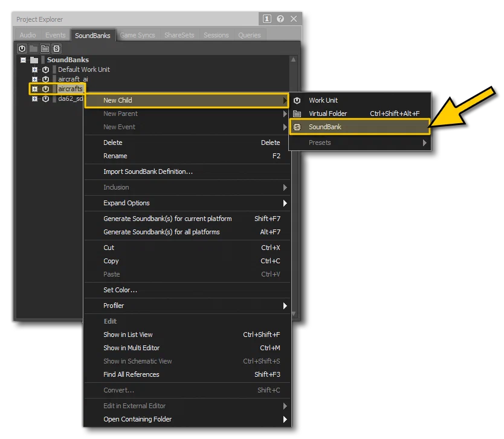The width and height of the screenshot is (504, 439).
Task: Choose New Child in context menu
Action: point(187,100)
